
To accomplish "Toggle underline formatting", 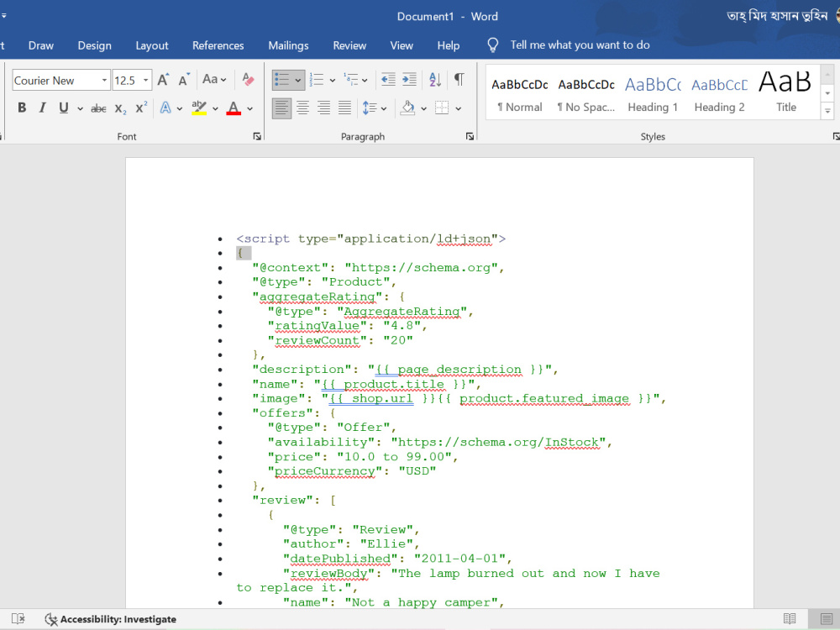I will 64,108.
